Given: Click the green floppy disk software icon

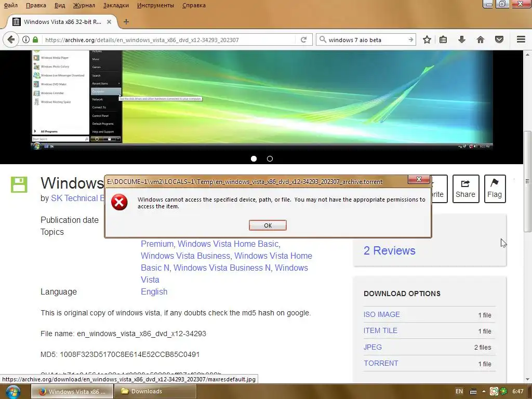Looking at the screenshot, I should coord(19,184).
